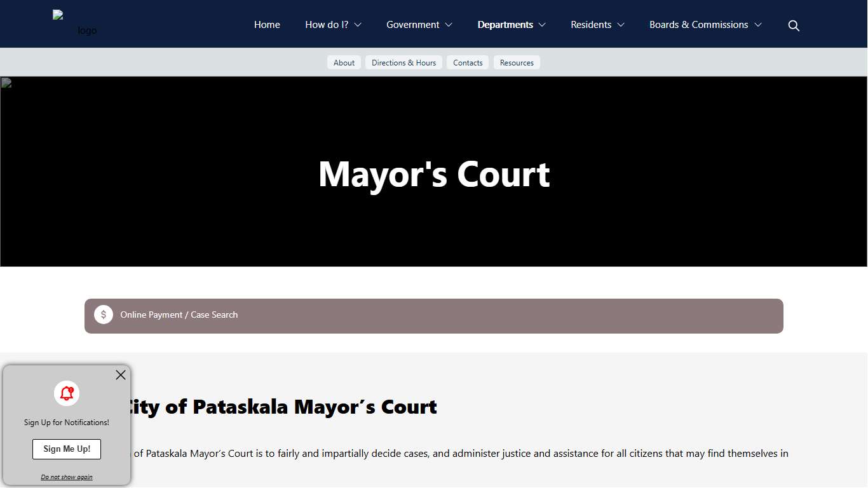Click the Sign Me Up! button
The height and width of the screenshot is (488, 868).
pyautogui.click(x=66, y=449)
